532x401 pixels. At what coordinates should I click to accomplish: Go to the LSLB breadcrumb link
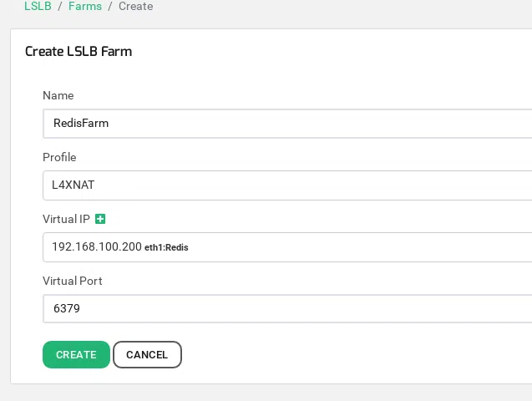click(38, 6)
